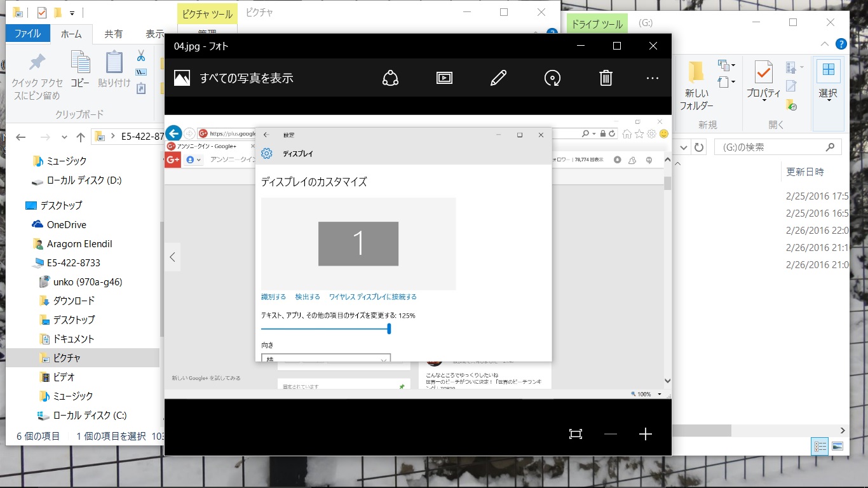Viewport: 868px width, 488px height.
Task: Open the Share icon in Photos toolbar
Action: tap(390, 78)
